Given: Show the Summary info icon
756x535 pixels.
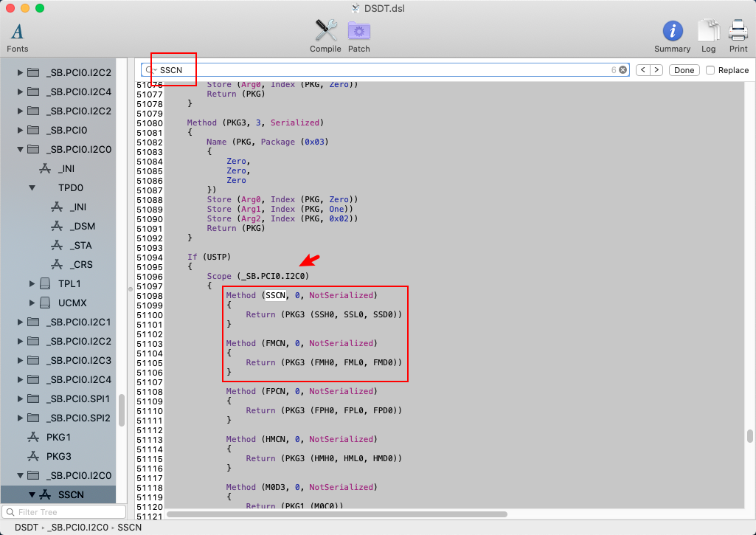Looking at the screenshot, I should tap(672, 31).
